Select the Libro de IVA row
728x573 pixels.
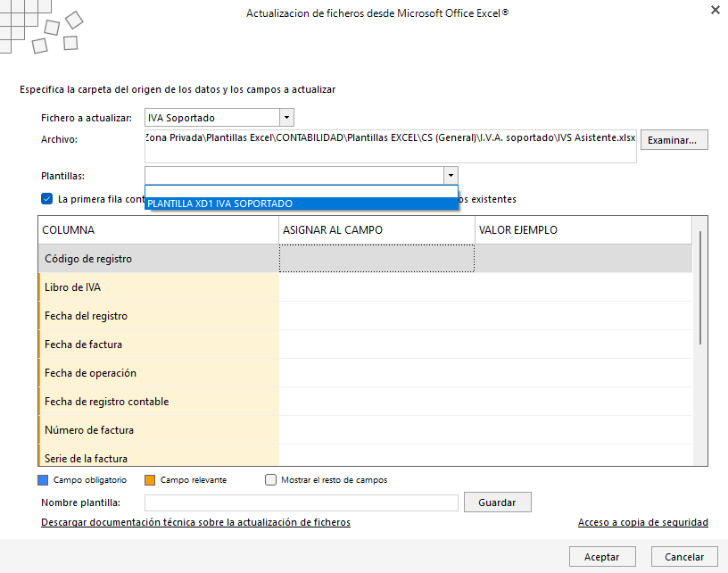[x=365, y=287]
